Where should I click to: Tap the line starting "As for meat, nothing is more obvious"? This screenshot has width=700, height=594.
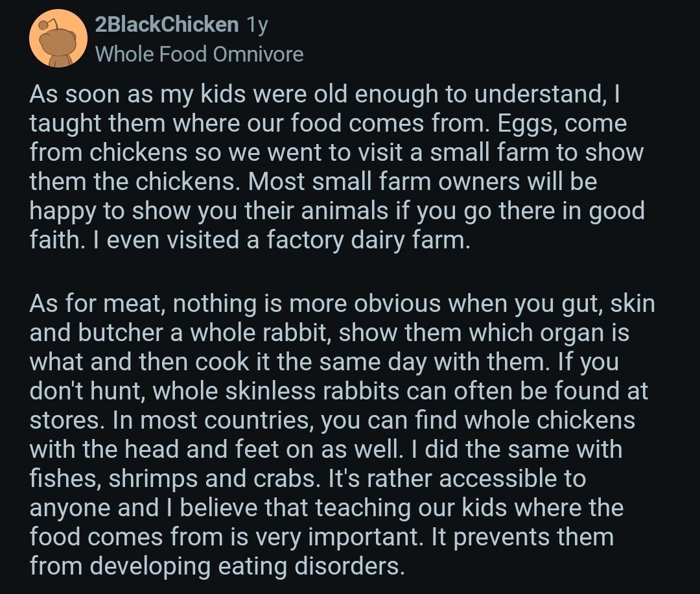point(342,303)
